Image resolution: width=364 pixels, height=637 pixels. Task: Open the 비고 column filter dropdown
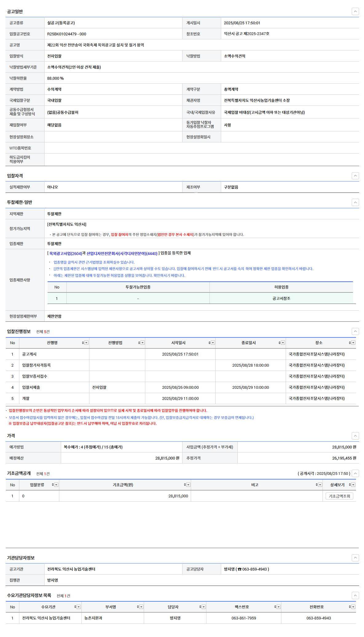[320, 485]
